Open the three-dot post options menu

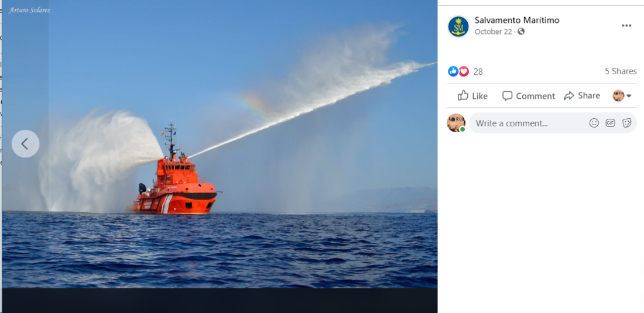coord(626,25)
